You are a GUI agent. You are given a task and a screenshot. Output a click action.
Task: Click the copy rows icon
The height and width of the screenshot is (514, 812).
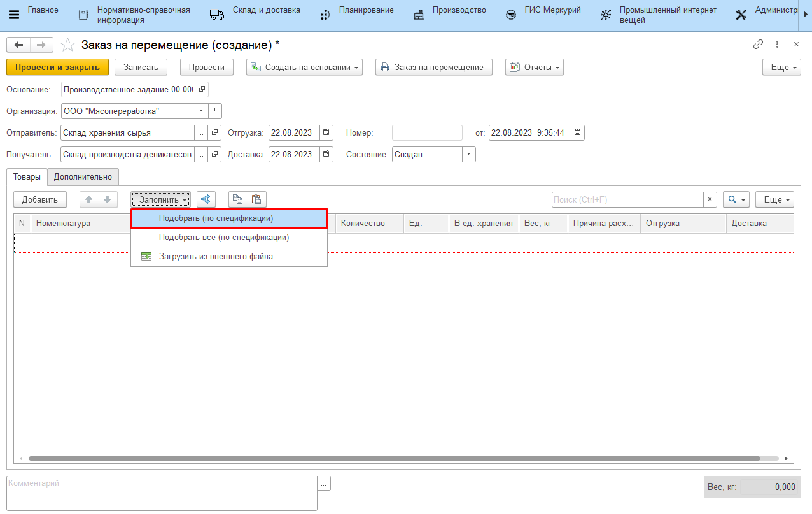(238, 199)
